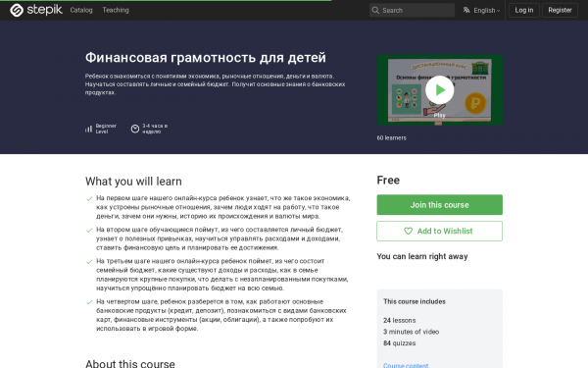Click the This course includes heading

coord(415,301)
